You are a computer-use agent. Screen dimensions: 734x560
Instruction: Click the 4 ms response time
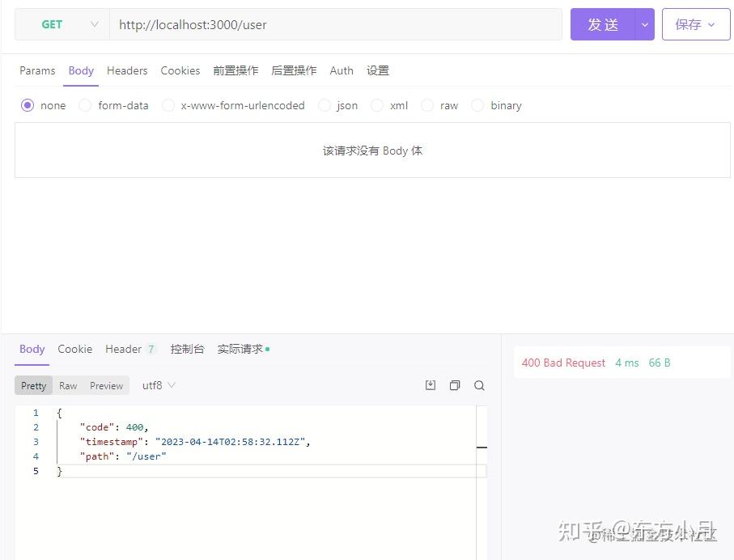[x=627, y=363]
